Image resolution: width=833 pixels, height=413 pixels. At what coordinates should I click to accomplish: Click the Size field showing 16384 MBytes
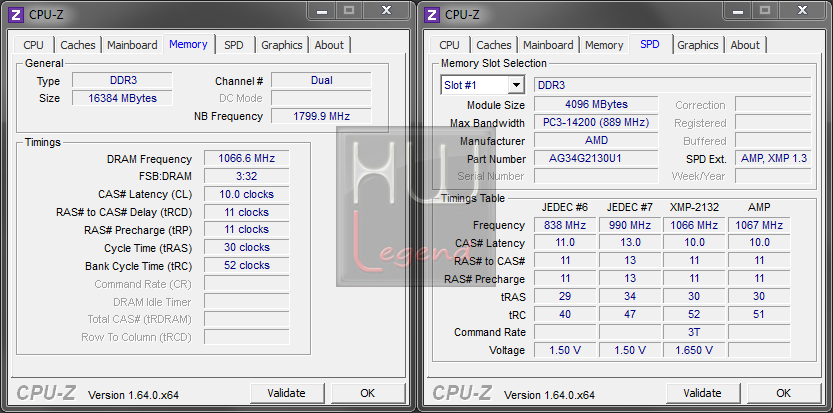click(122, 98)
